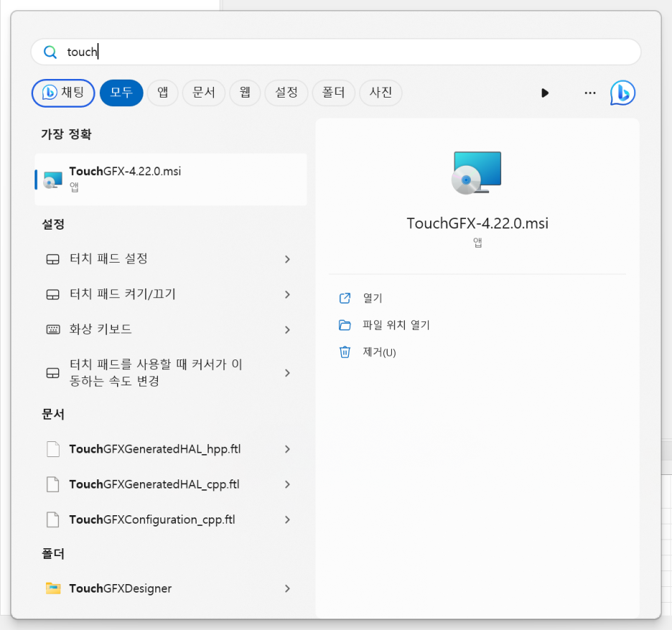Viewport: 672px width, 630px height.
Task: Expand the 터치 패드 설정 chevron
Action: pos(287,259)
